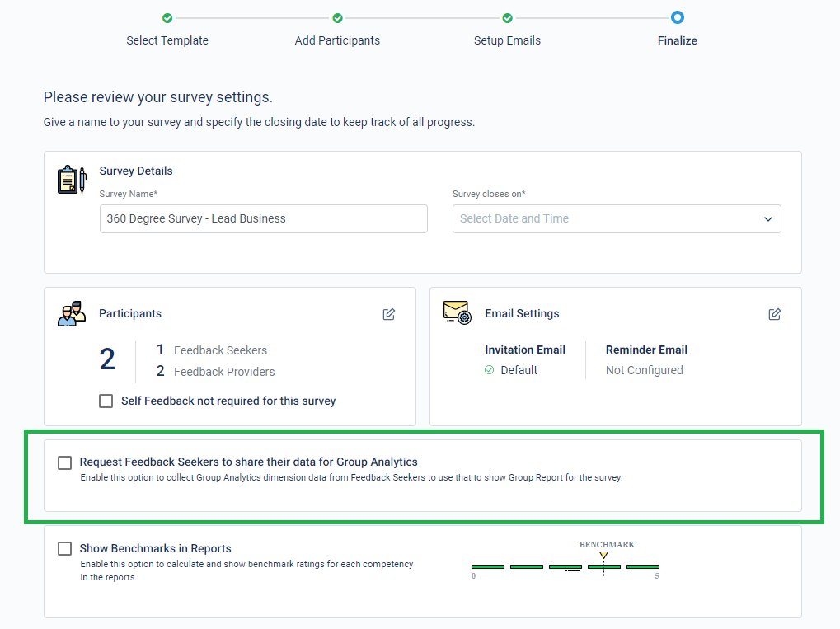Open the Survey closes on date dropdown
The image size is (840, 629).
click(617, 218)
